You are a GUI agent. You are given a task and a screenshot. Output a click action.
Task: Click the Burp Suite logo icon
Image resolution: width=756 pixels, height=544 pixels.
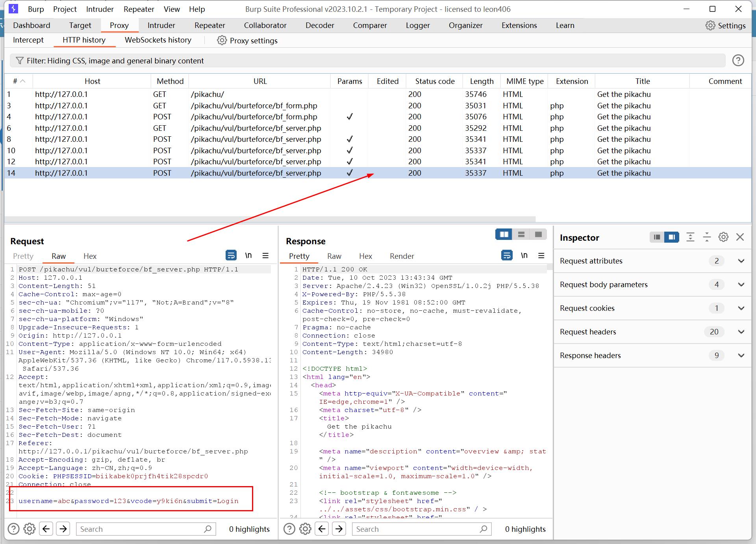(13, 9)
